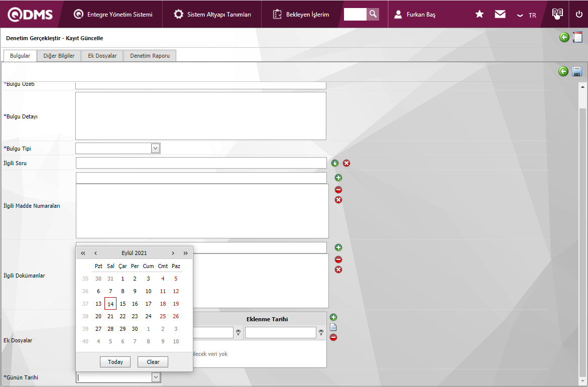Viewport: 588px width, 387px height.
Task: Delete attachment with red minus in Ek Dosyalar
Action: [x=333, y=337]
